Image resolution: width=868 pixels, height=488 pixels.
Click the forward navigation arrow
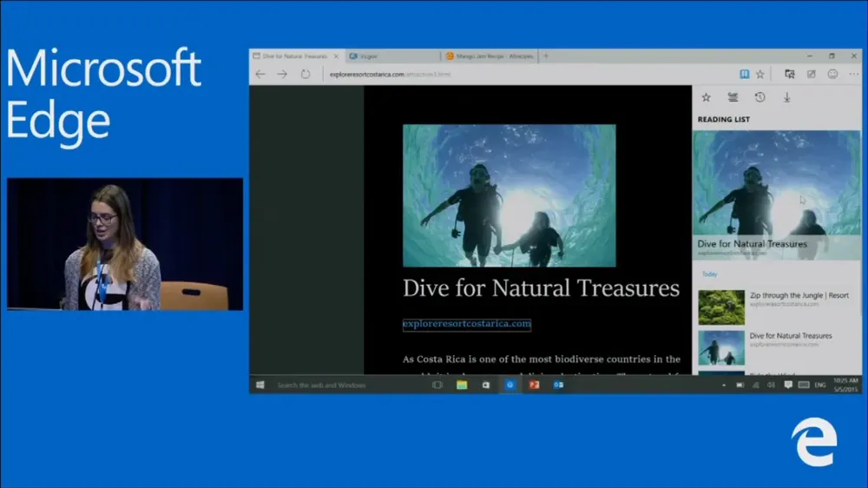[x=282, y=75]
